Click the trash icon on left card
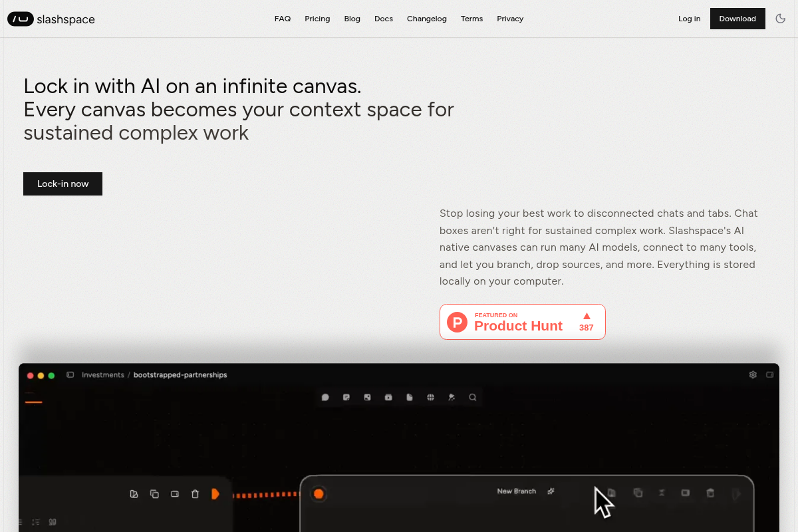This screenshot has width=798, height=532. (x=195, y=494)
